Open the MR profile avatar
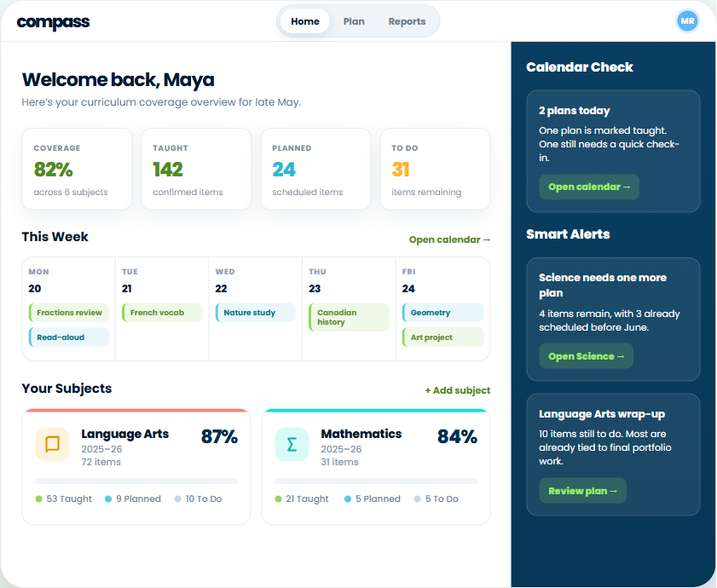This screenshot has height=588, width=717. pyautogui.click(x=687, y=21)
